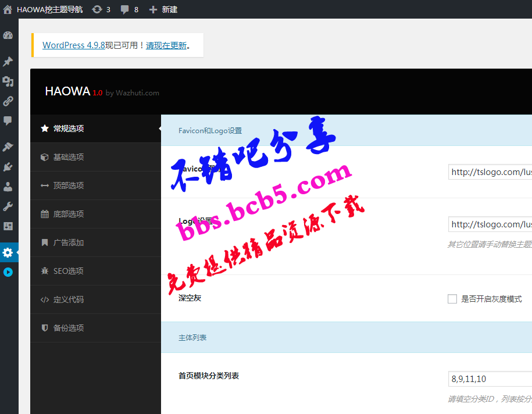Viewport: 532px width, 414px height.
Task: Open the 广告添加 tab
Action: (96, 242)
